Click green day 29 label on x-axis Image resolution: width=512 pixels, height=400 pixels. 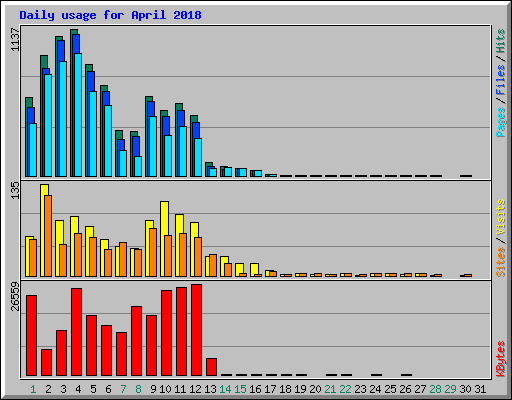pos(450,389)
